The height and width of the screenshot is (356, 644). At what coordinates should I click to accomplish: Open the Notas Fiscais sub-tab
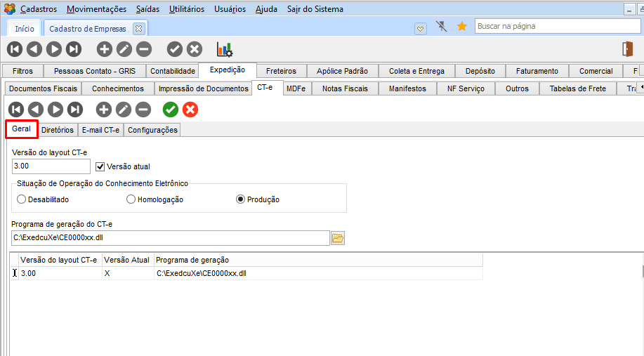pyautogui.click(x=345, y=88)
